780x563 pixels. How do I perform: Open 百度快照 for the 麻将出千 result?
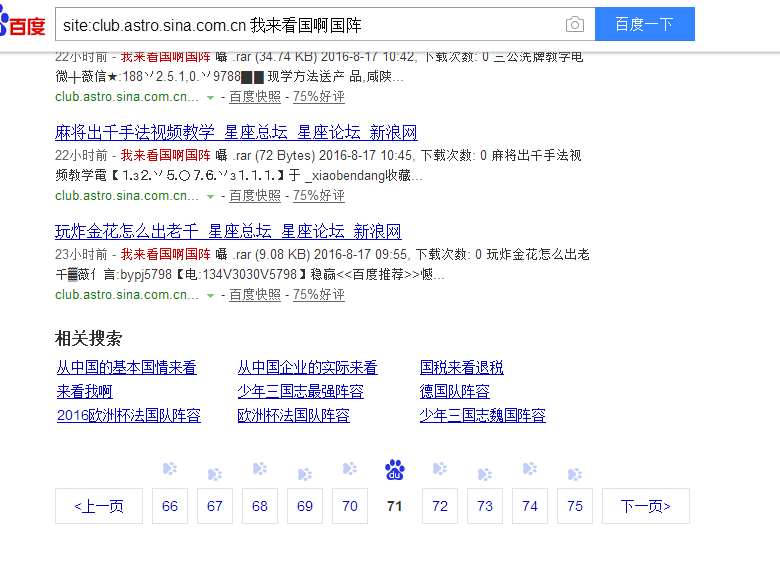click(255, 196)
